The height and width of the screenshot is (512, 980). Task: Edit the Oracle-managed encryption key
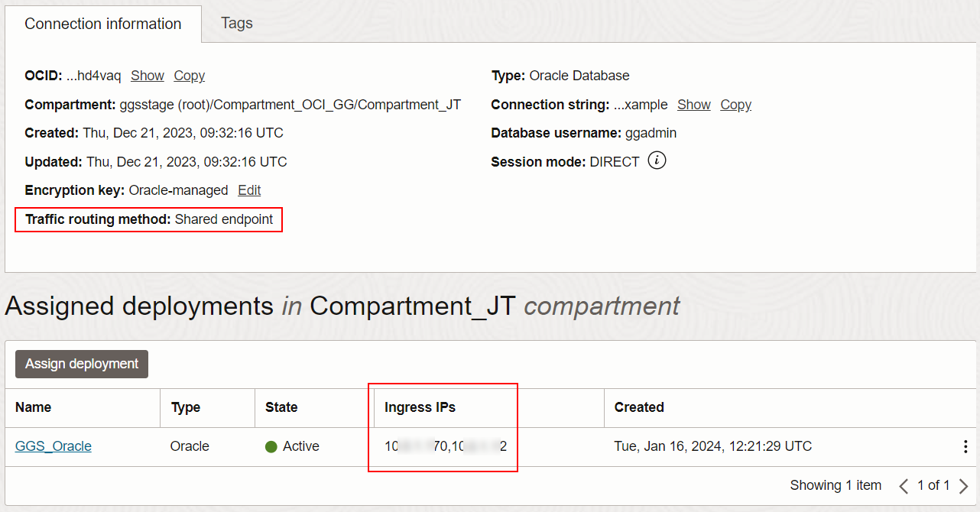[x=249, y=190]
